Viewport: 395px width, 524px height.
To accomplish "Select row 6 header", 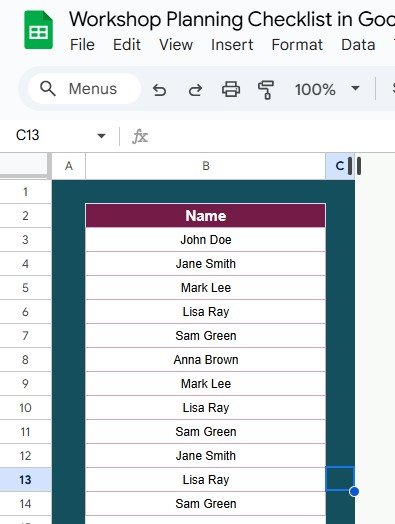I will coord(25,312).
